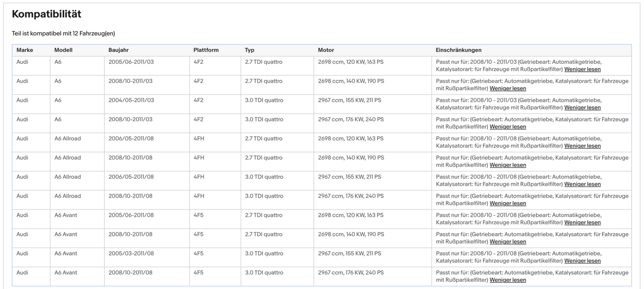Screen dimensions: 644x289
Task: Collapse restrictions for A6 4F2 3.0 TDI 155 KW
Action: [582, 108]
